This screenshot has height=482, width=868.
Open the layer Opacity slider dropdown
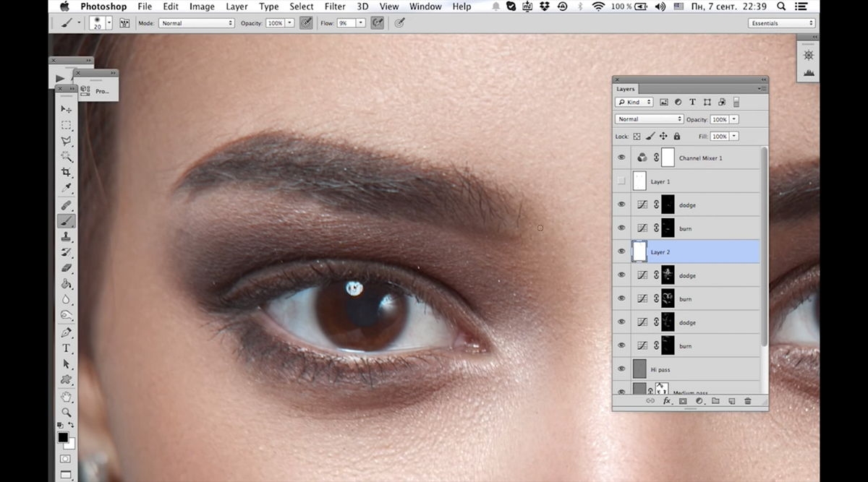tap(734, 119)
